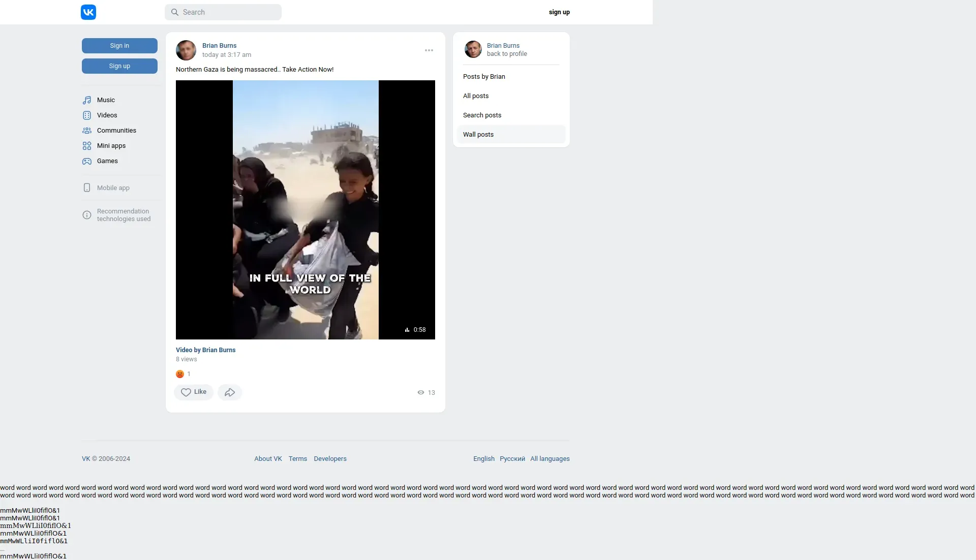The image size is (976, 560).
Task: Open the All languages selector
Action: pyautogui.click(x=550, y=459)
